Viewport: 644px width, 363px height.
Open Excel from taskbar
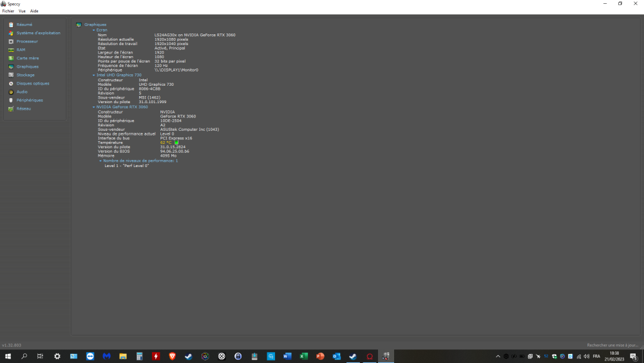click(303, 357)
